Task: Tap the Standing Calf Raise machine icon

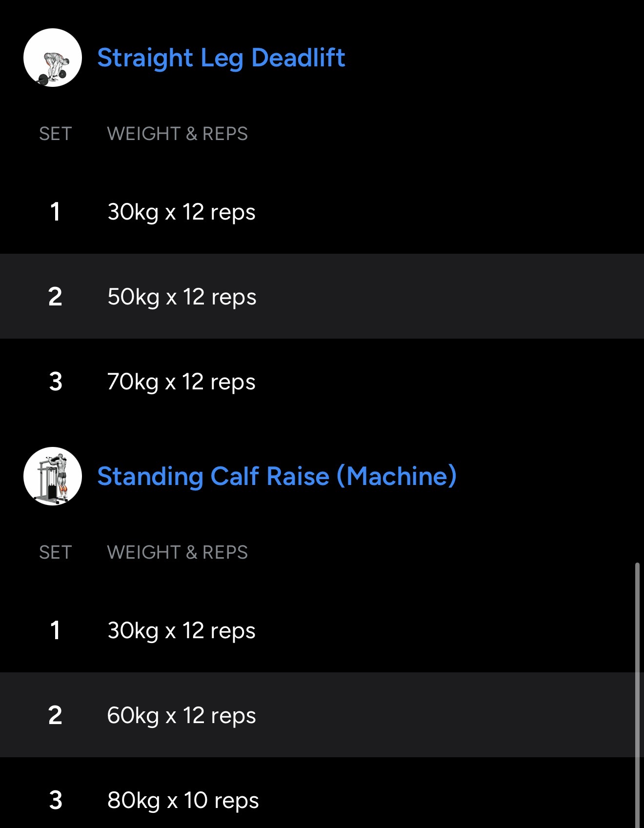Action: click(53, 476)
